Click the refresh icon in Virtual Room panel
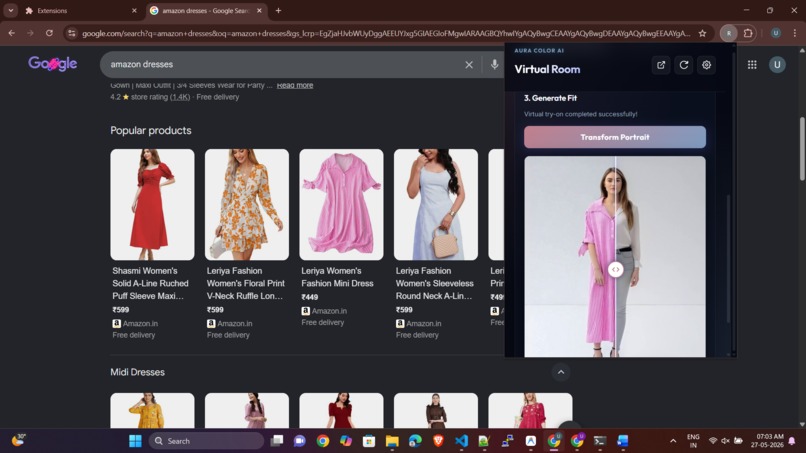 coord(684,65)
